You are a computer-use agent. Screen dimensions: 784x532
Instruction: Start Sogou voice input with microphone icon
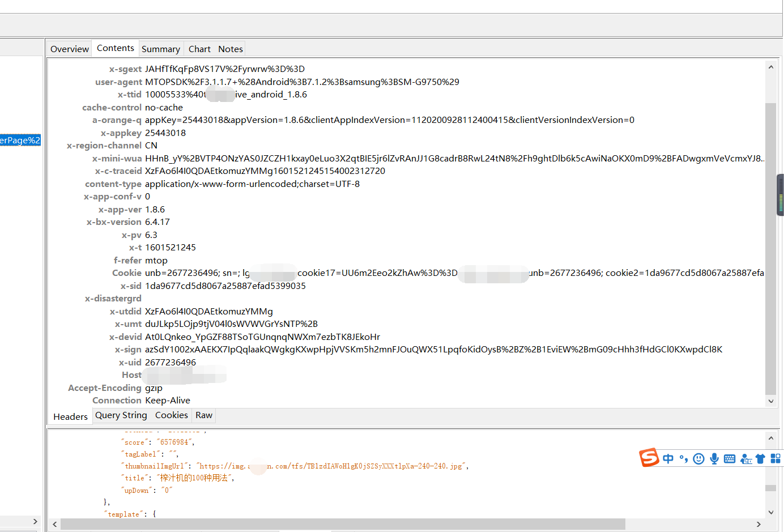[714, 458]
